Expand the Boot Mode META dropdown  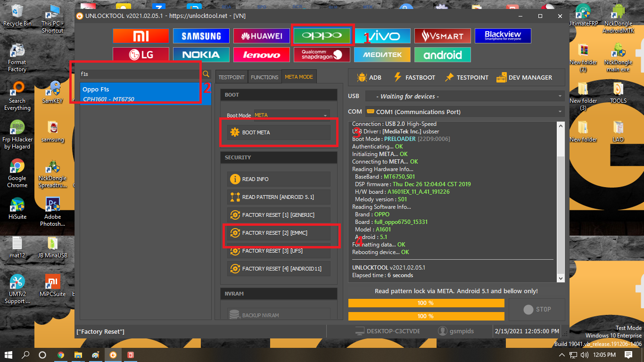pyautogui.click(x=291, y=115)
